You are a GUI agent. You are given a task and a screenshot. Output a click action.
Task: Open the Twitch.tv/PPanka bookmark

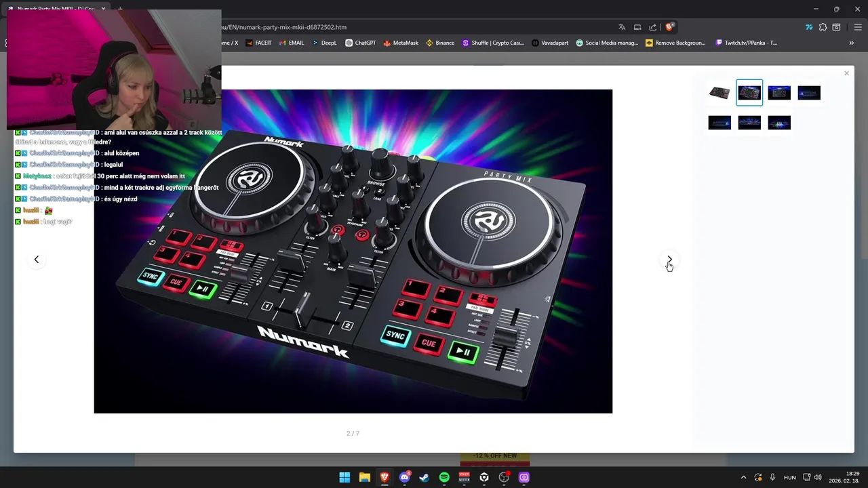(747, 43)
